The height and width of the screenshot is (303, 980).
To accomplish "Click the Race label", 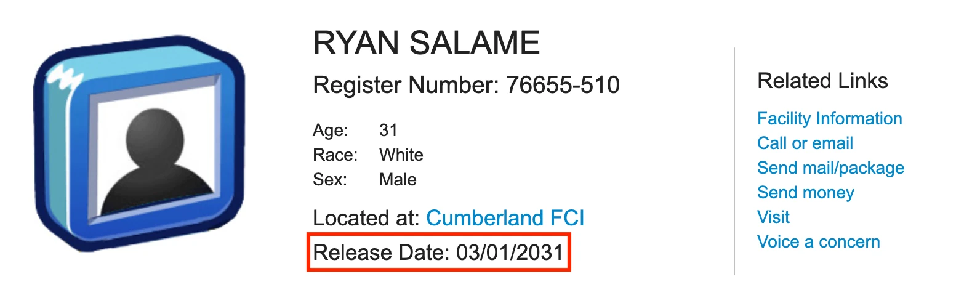I will (x=335, y=155).
